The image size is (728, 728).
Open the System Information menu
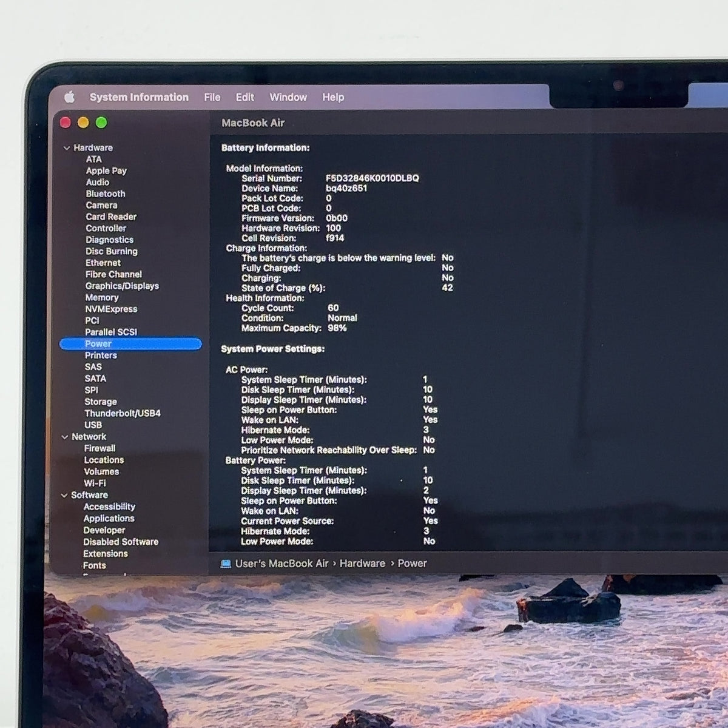(x=139, y=97)
